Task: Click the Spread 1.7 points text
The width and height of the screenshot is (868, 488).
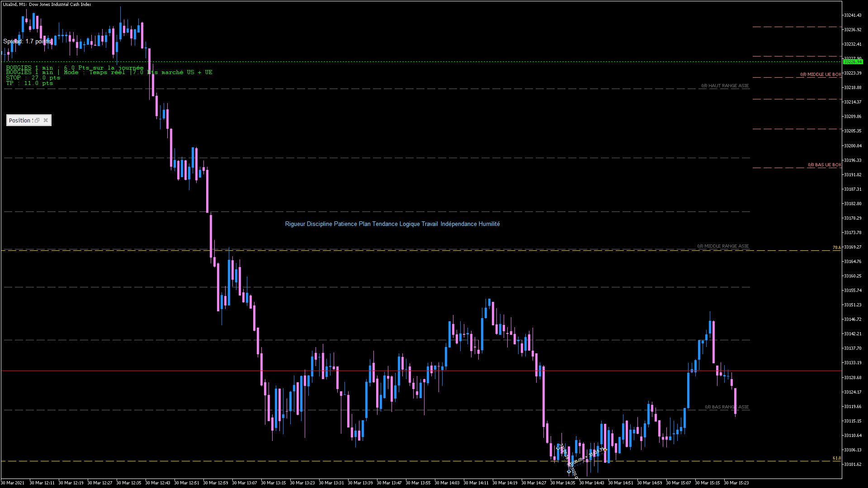Action: coord(27,42)
